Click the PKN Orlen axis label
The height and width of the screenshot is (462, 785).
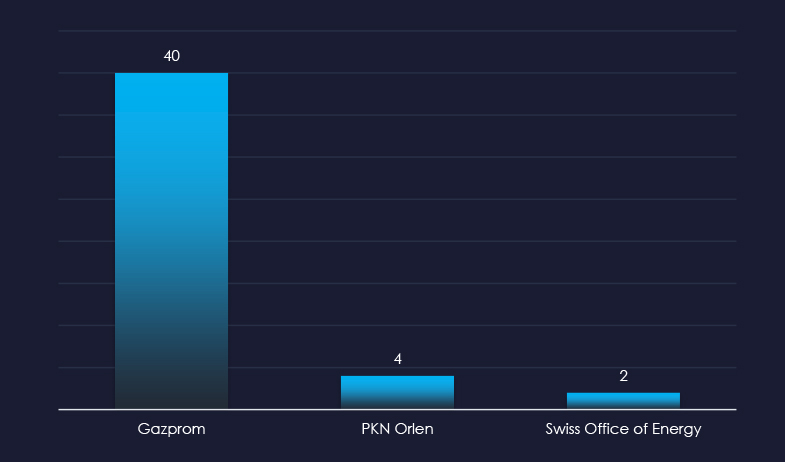tap(397, 429)
